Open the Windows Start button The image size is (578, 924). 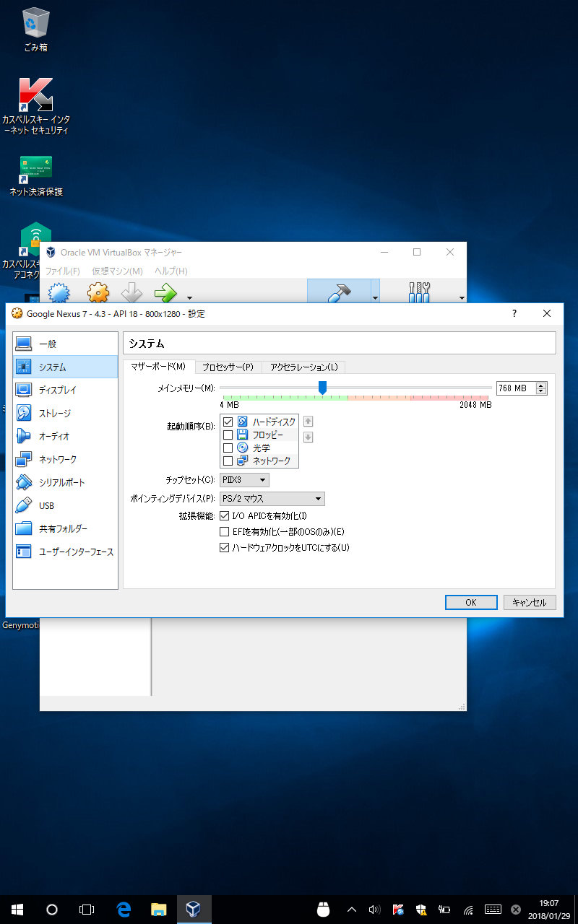17,910
